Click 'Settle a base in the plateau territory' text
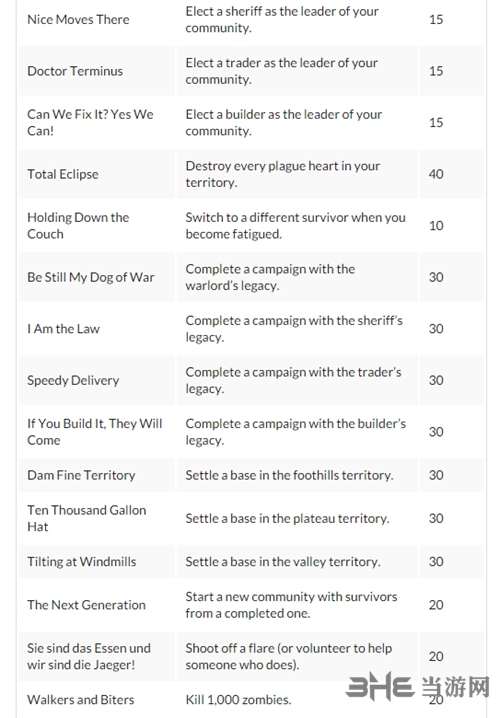 point(287,518)
